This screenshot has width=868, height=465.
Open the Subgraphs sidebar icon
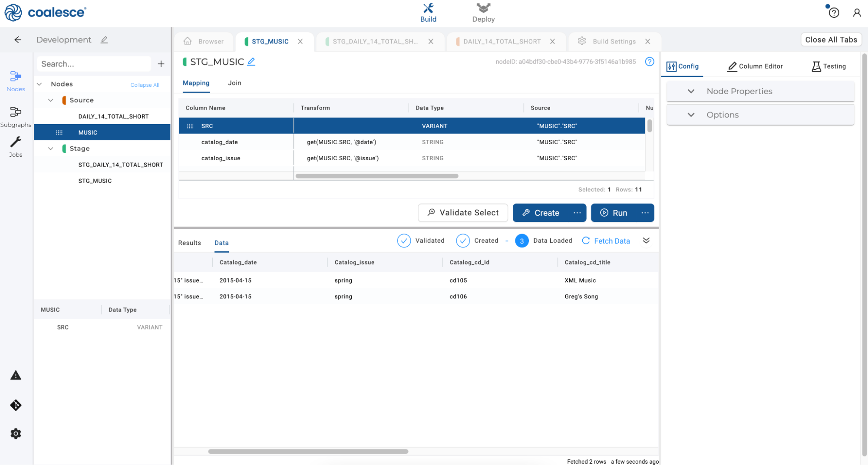[16, 116]
